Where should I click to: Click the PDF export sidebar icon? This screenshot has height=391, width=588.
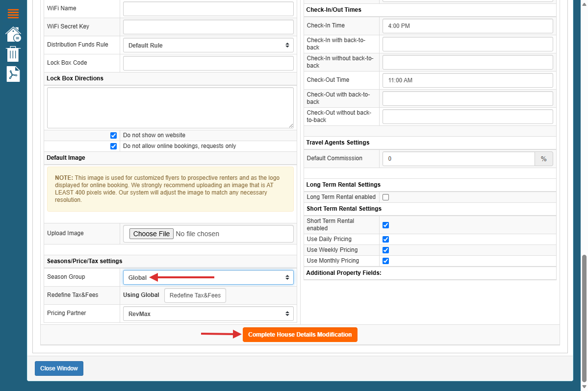[x=13, y=74]
